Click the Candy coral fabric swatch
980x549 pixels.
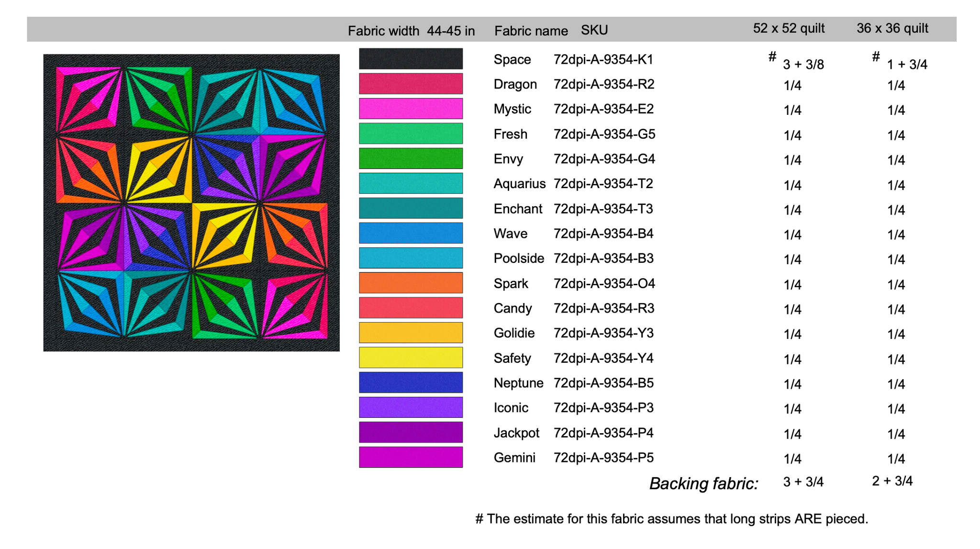pyautogui.click(x=411, y=308)
